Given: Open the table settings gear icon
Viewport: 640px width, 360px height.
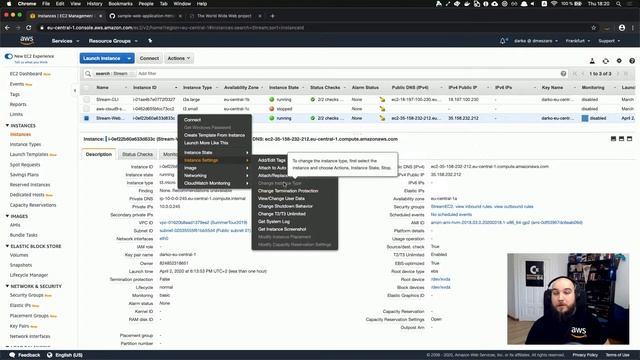Looking at the screenshot, I should coord(619,61).
